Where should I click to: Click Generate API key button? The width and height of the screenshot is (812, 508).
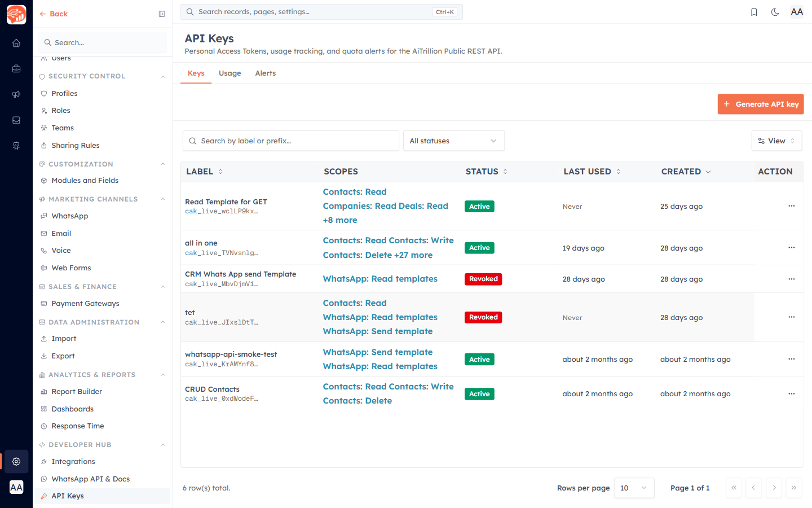pyautogui.click(x=761, y=104)
